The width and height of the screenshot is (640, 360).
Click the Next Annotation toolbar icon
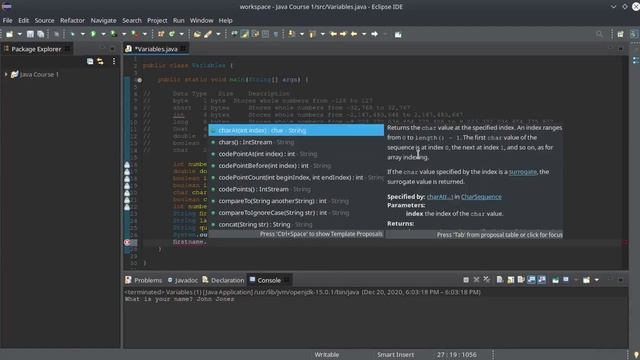pyautogui.click(x=292, y=34)
